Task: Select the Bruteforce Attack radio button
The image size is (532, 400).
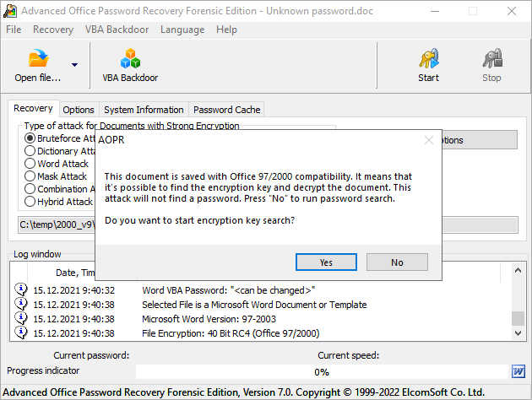Action: point(30,138)
